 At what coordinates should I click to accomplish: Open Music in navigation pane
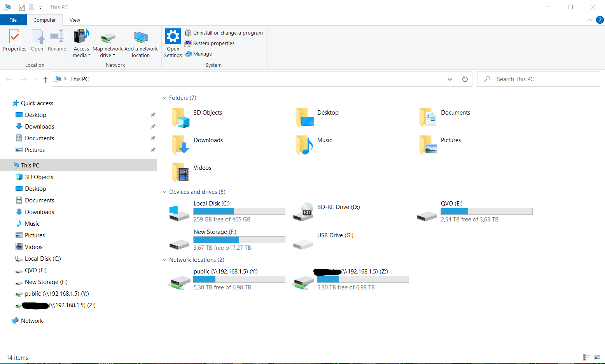pyautogui.click(x=32, y=224)
